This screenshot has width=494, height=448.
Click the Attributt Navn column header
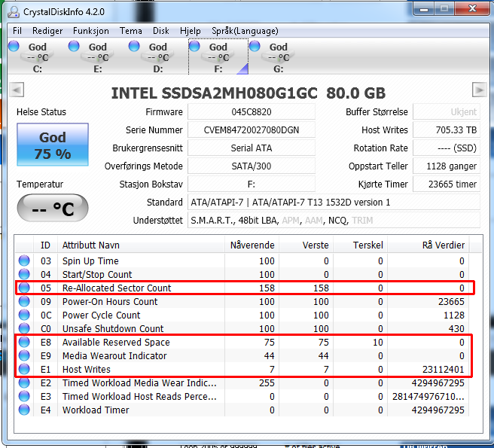pos(141,245)
